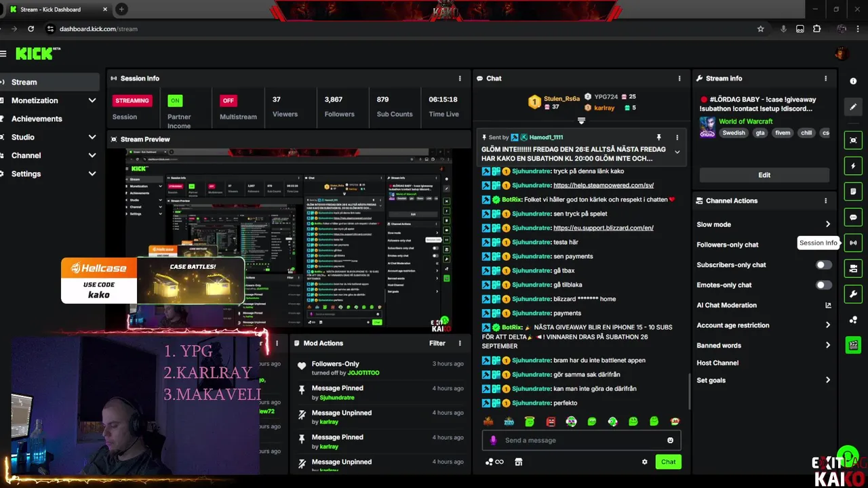Click the Swedish tag in Stream info
The image size is (868, 488).
coord(733,133)
